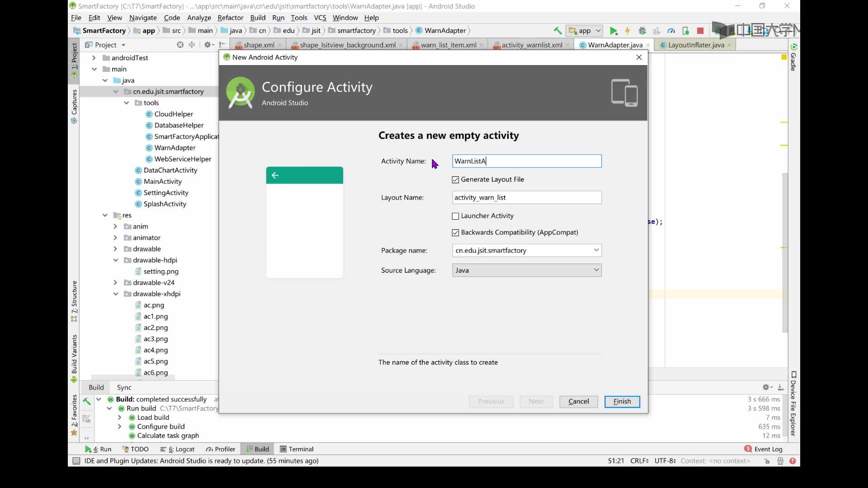Collapse the drawable-xhdpi folder
This screenshot has width=868, height=488.
[x=116, y=294]
